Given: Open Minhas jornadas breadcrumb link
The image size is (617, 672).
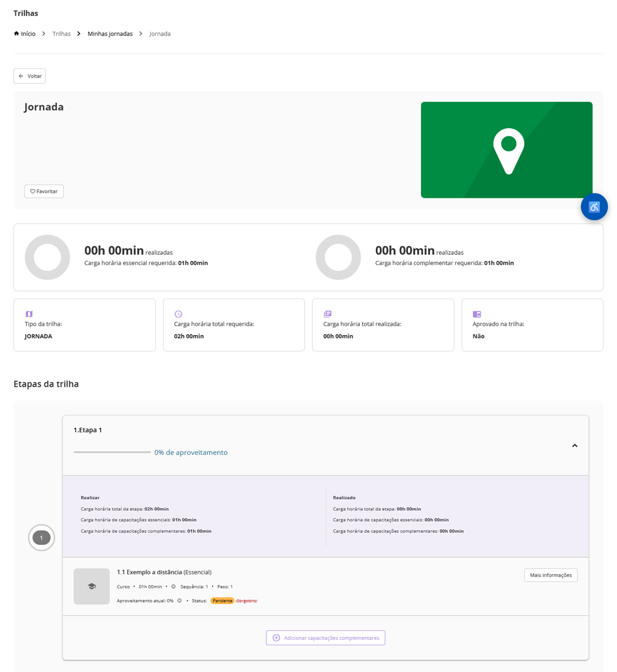Looking at the screenshot, I should point(110,34).
